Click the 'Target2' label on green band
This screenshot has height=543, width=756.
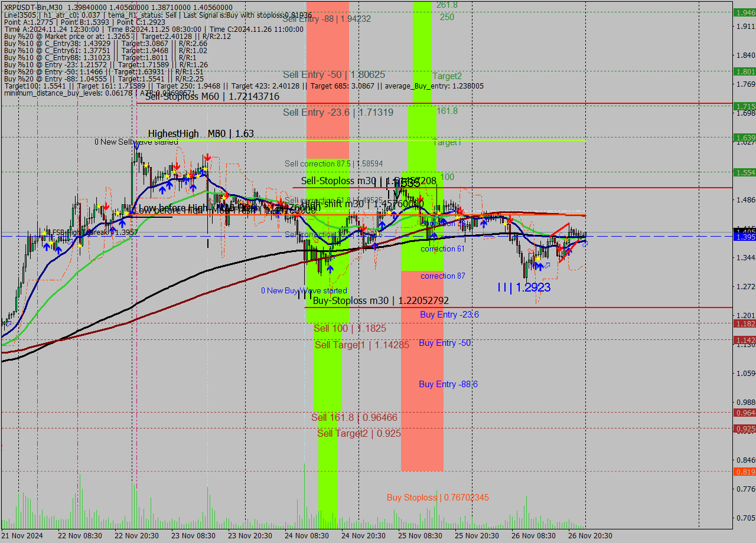click(447, 76)
